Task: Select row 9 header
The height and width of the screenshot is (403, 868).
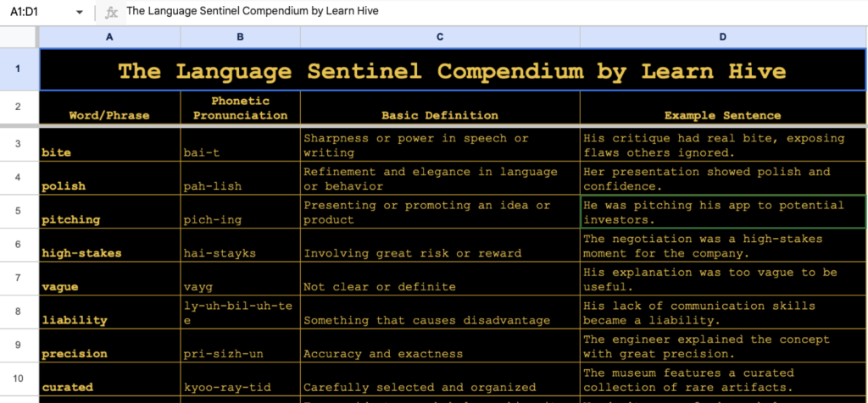Action: [x=19, y=345]
